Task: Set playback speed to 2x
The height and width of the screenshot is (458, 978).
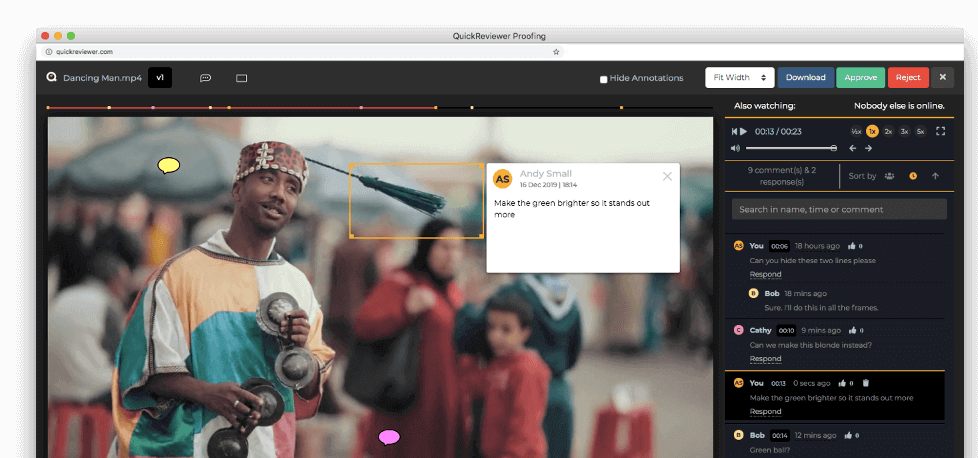Action: (888, 131)
